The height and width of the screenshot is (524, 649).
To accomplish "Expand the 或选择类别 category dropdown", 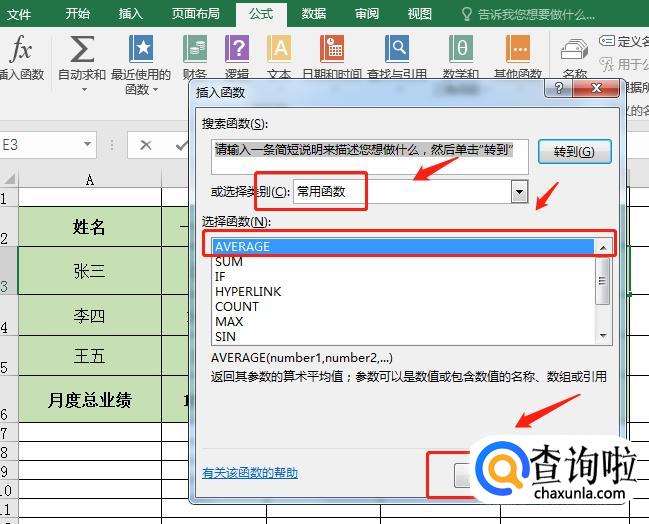I will 518,192.
